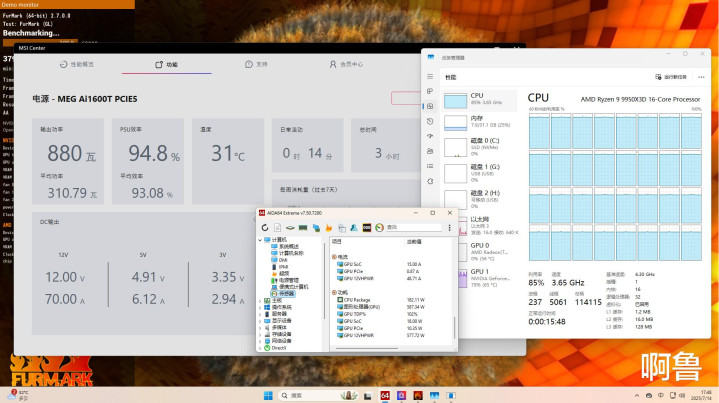Select 便携式计算机 in AIDA64 tree
This screenshot has width=719, height=403.
point(290,287)
